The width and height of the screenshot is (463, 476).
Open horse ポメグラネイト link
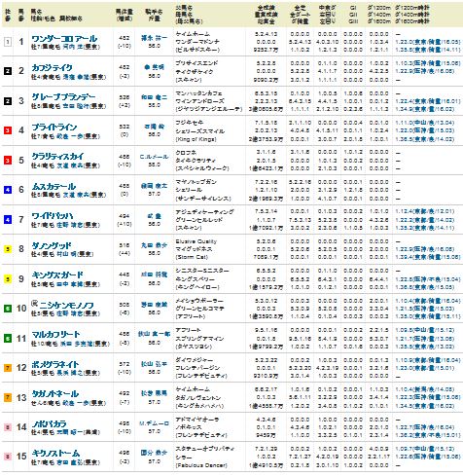[x=55, y=365]
